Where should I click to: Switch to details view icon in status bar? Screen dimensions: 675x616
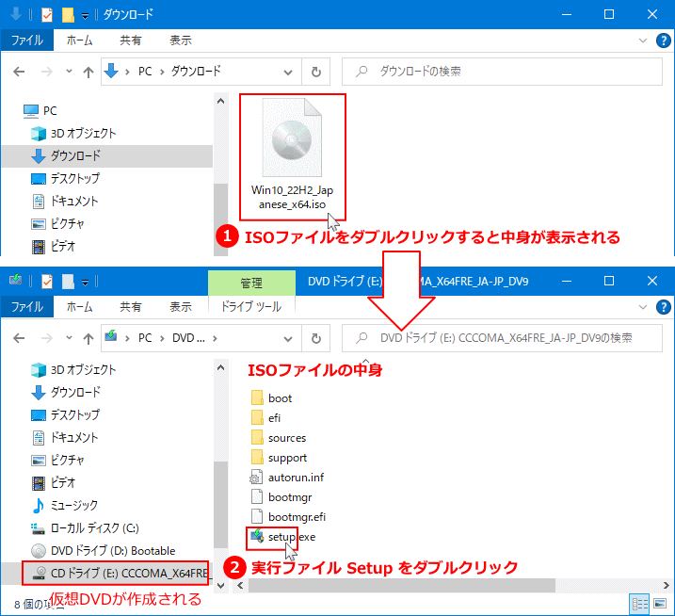tap(640, 604)
